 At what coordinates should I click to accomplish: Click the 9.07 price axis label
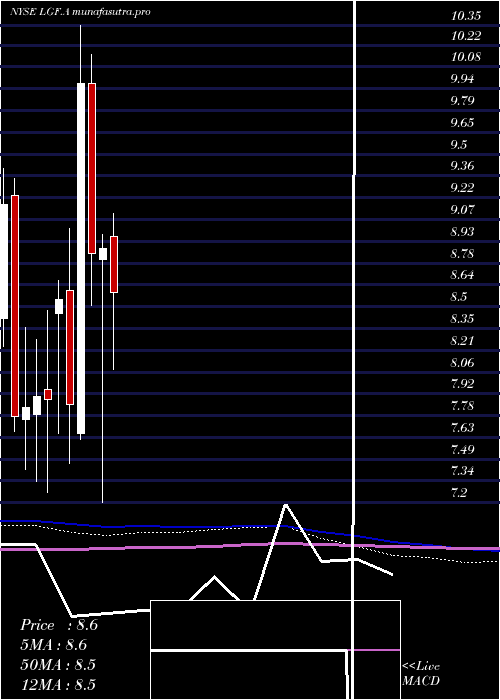(463, 209)
